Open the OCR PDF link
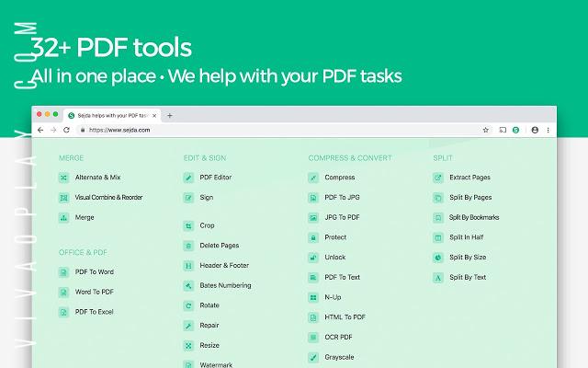The width and height of the screenshot is (588, 368). tap(339, 337)
